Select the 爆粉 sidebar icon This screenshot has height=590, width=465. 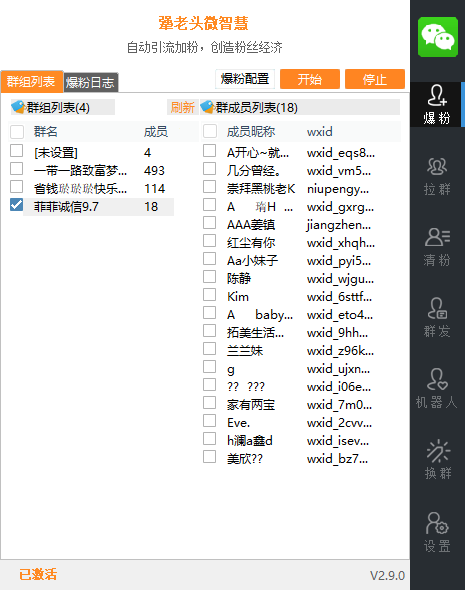point(437,104)
